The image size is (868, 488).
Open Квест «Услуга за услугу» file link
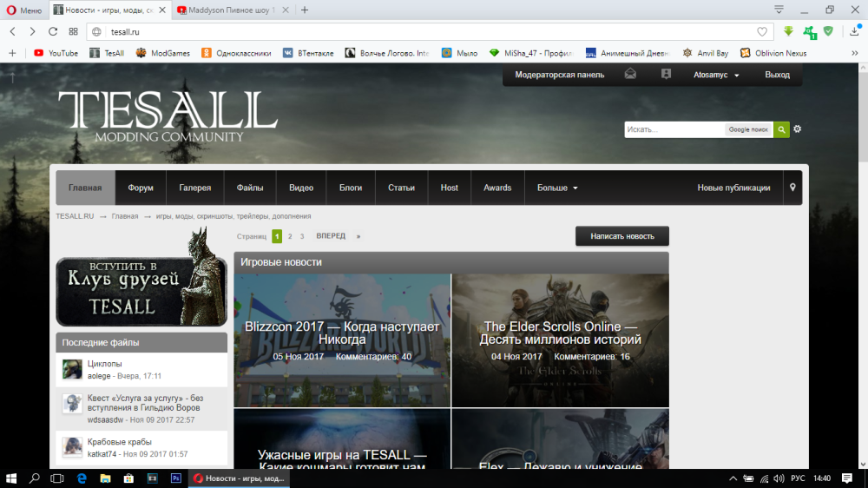point(146,403)
